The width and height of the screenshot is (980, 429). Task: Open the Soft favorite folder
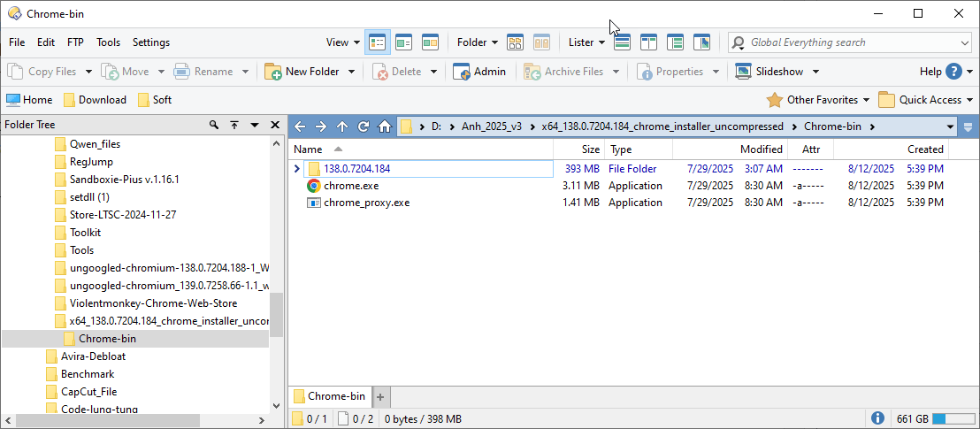[155, 99]
